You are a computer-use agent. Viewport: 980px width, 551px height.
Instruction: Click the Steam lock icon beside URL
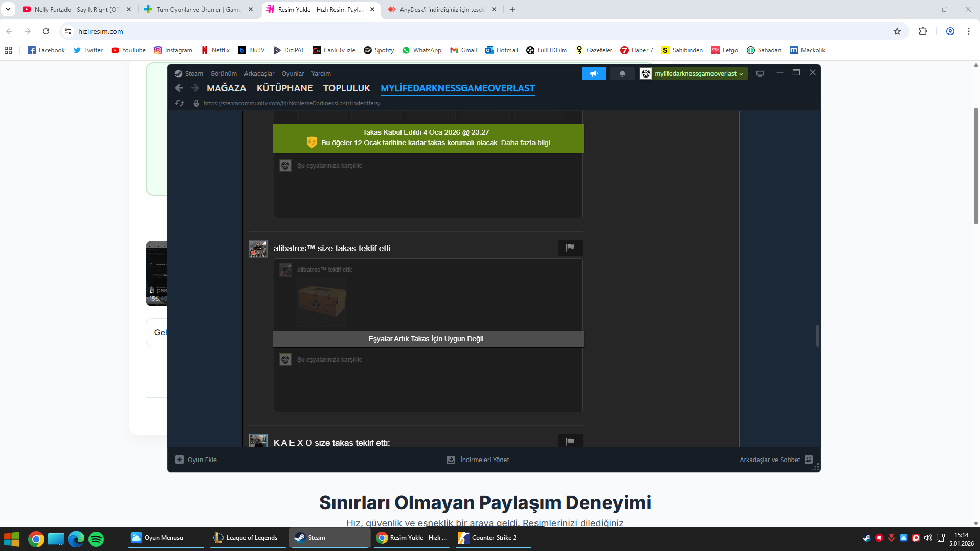(196, 103)
